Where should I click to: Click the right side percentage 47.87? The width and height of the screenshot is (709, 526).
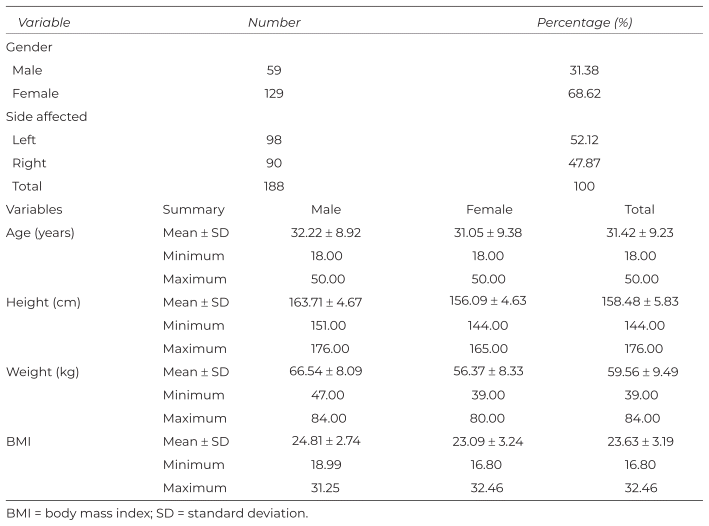(x=585, y=163)
